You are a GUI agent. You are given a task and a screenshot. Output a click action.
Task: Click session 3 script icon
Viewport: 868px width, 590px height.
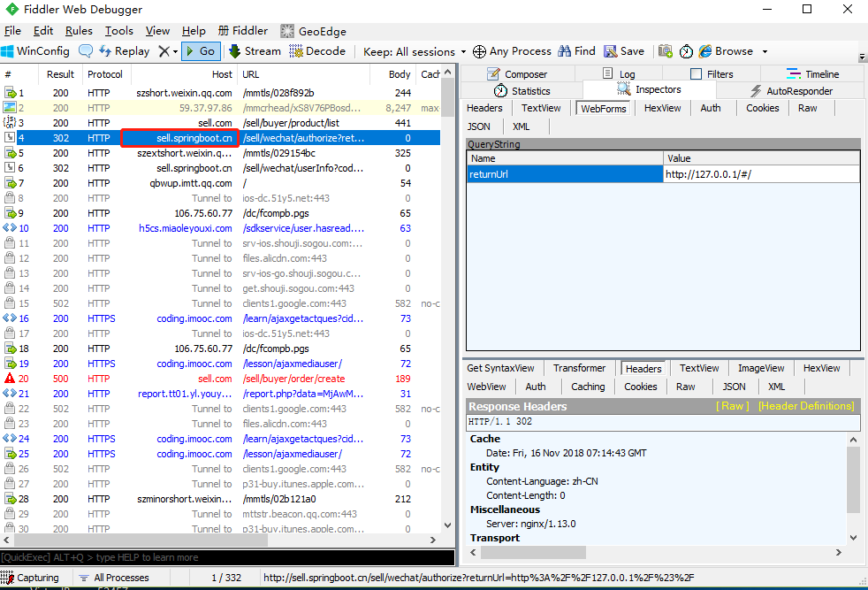click(x=10, y=122)
